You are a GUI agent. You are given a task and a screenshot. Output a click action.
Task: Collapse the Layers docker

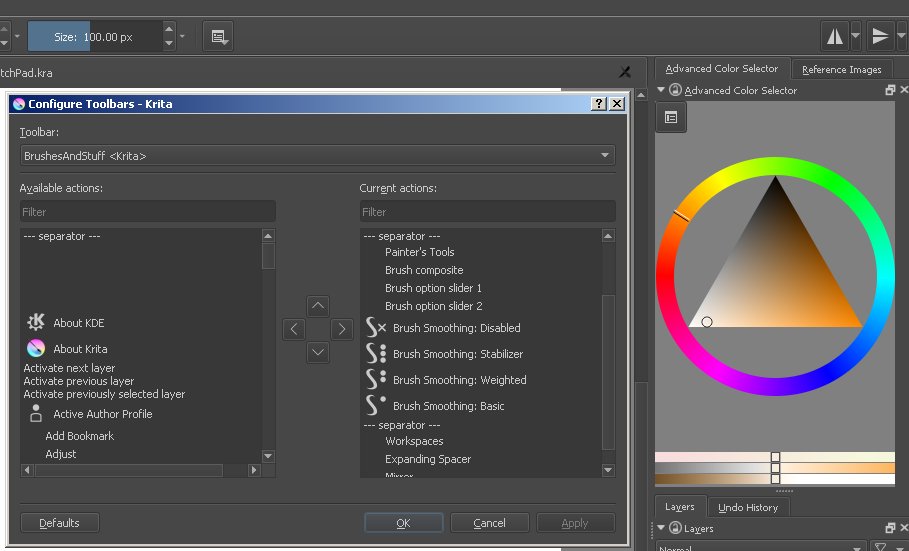(x=661, y=528)
